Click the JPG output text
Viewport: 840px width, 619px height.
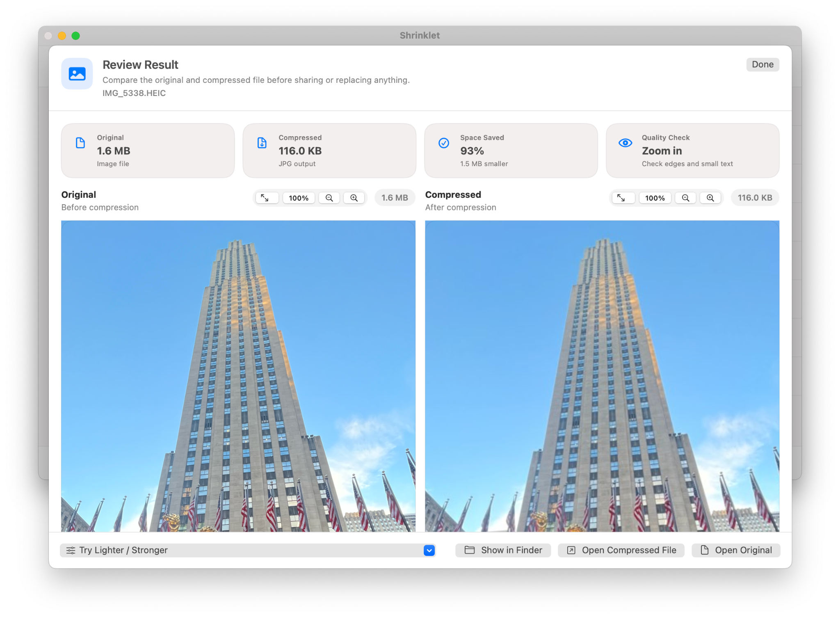(297, 164)
